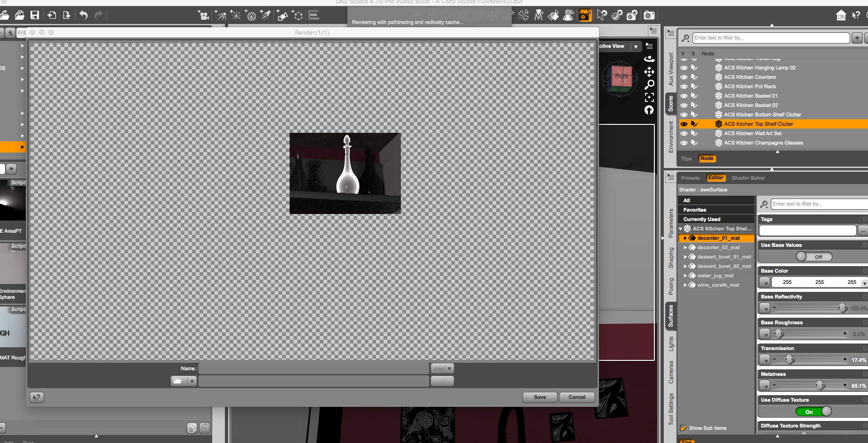Screen dimensions: 868x443
Task: Click Cancel in the Render dialog
Action: coord(577,397)
